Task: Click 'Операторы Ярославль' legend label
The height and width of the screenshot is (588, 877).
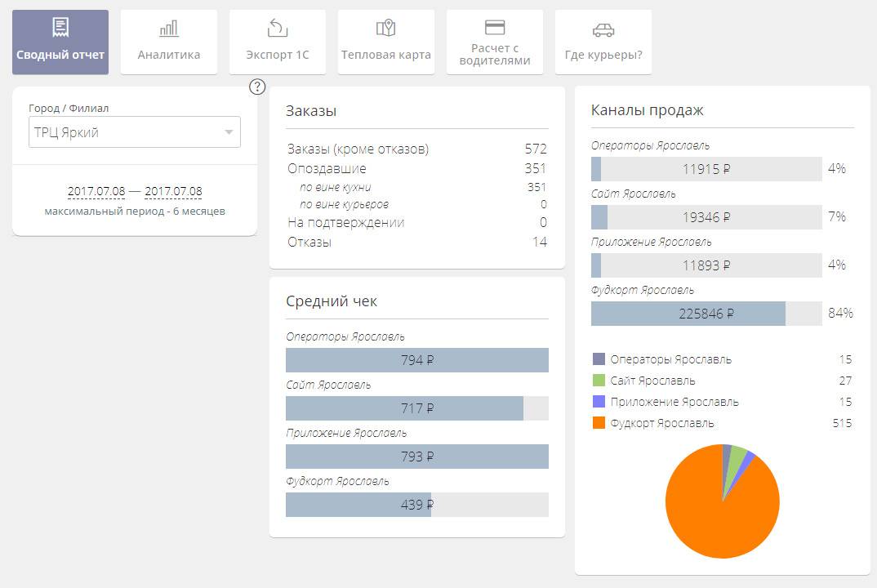Action: (670, 359)
